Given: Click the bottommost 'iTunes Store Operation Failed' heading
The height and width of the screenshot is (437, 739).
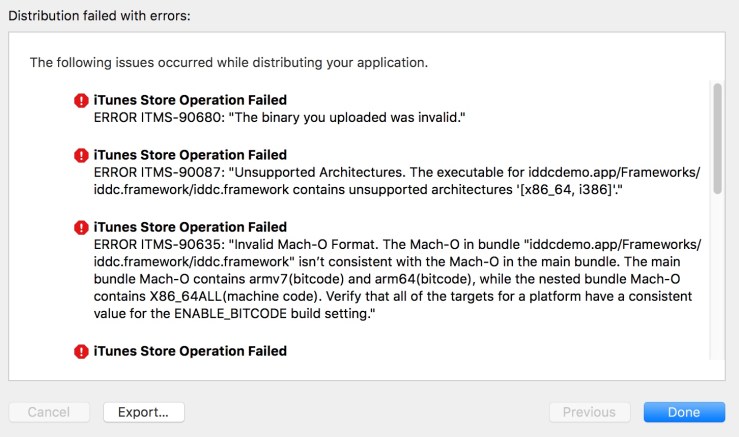Looking at the screenshot, I should pyautogui.click(x=190, y=351).
